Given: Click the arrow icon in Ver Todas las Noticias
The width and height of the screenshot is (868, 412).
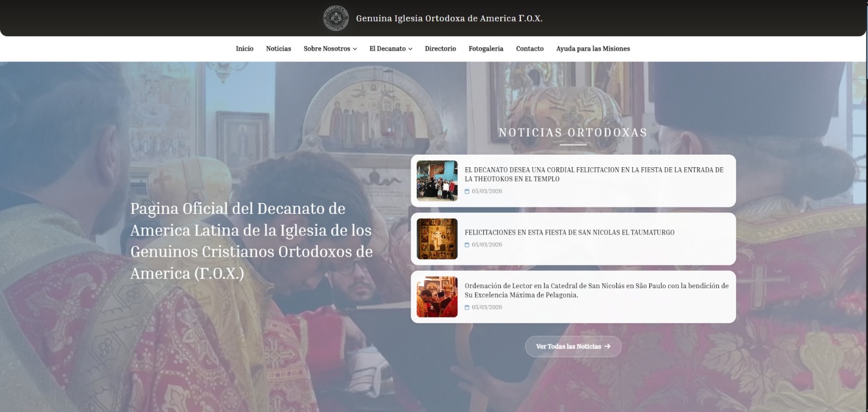Looking at the screenshot, I should click(607, 346).
